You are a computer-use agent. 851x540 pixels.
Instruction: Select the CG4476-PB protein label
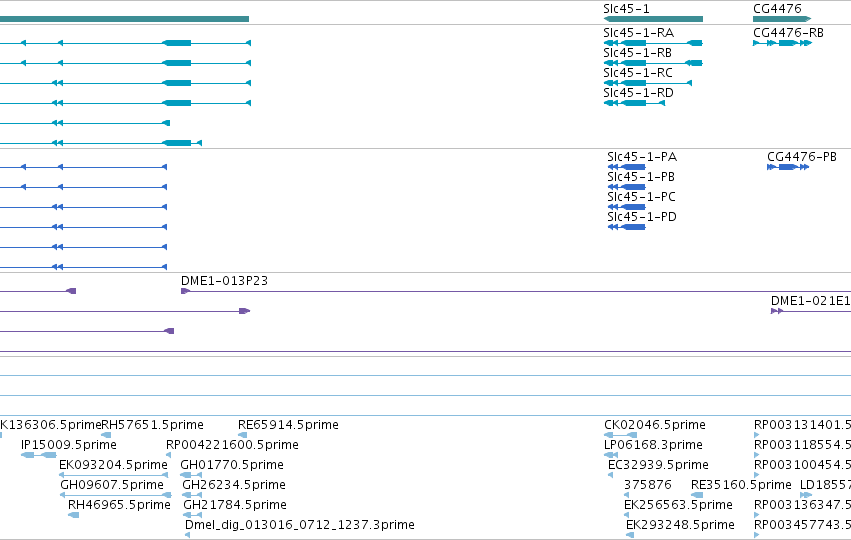coord(802,157)
